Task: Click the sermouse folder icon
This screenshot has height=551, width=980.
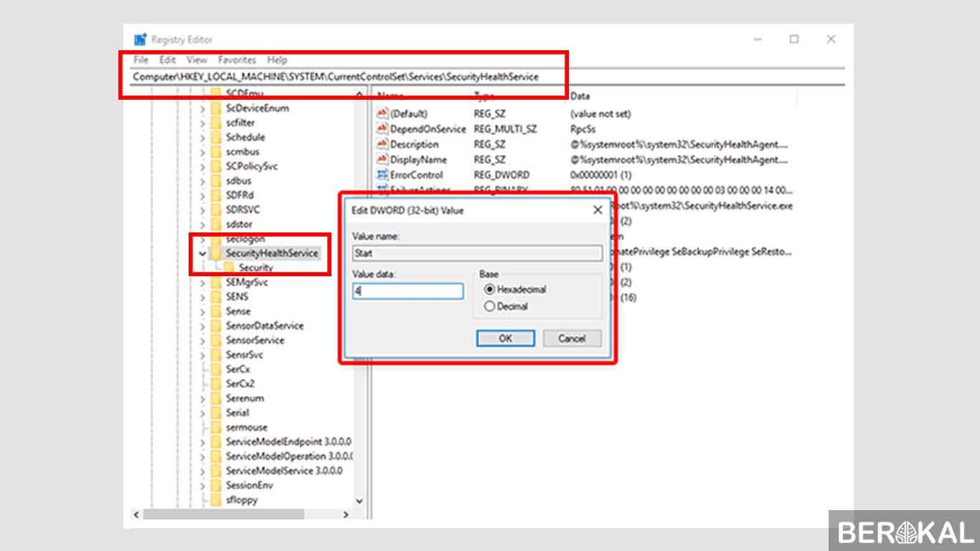Action: point(216,428)
